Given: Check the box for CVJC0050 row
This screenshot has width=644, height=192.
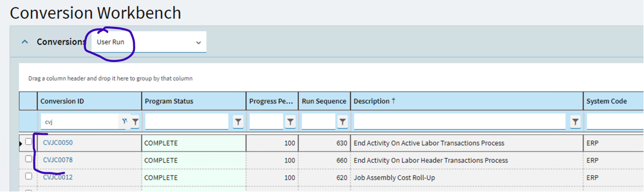Looking at the screenshot, I should tap(29, 142).
